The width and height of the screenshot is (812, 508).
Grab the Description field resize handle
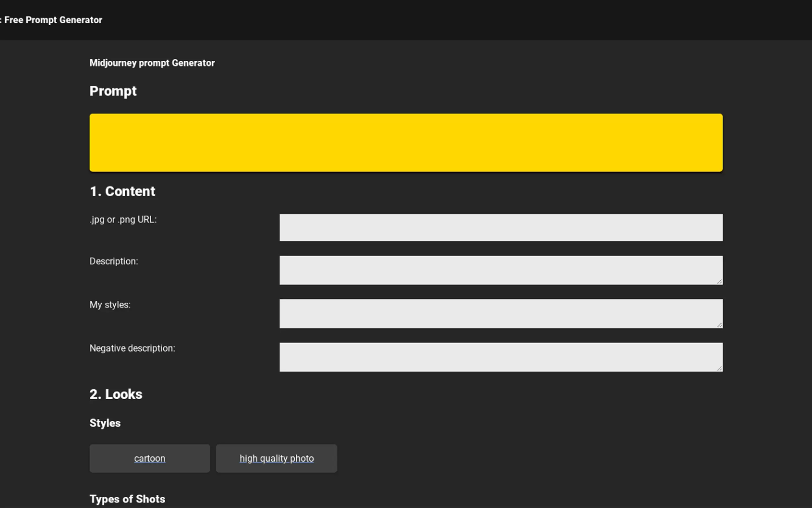[x=719, y=282]
